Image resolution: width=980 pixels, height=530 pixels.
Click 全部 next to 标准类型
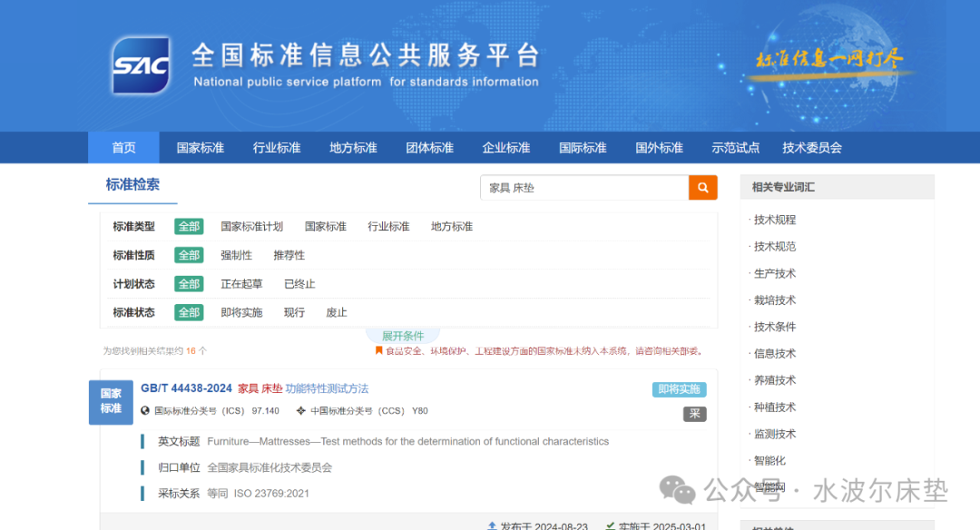coord(188,226)
